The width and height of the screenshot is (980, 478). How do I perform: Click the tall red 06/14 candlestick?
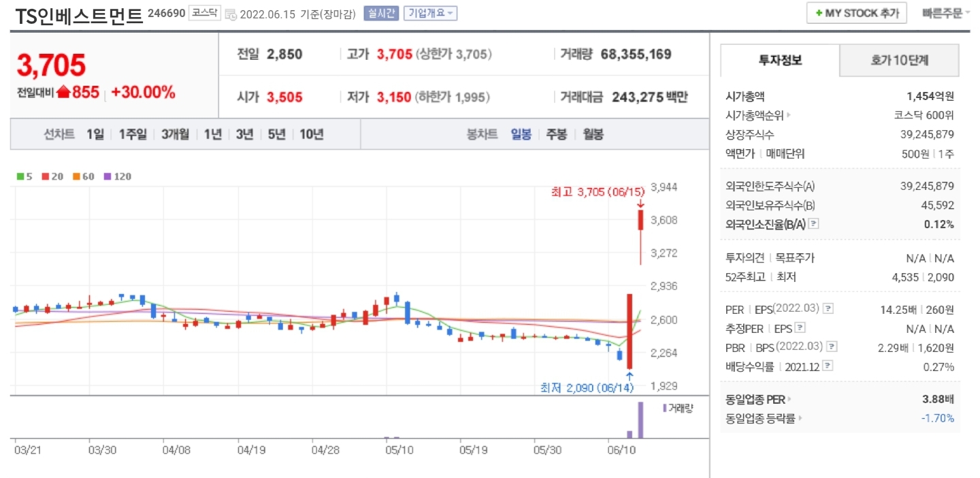click(x=630, y=332)
